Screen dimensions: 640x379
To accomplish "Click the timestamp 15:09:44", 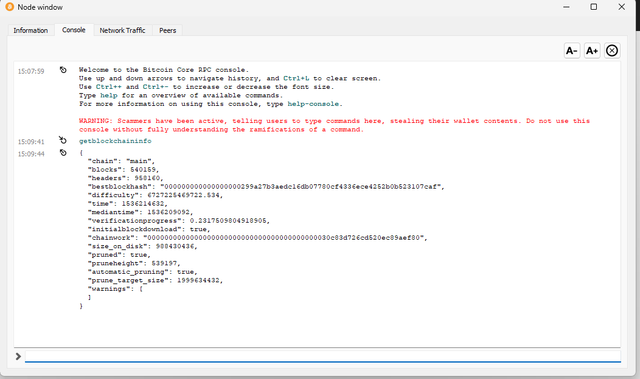I will pos(31,154).
